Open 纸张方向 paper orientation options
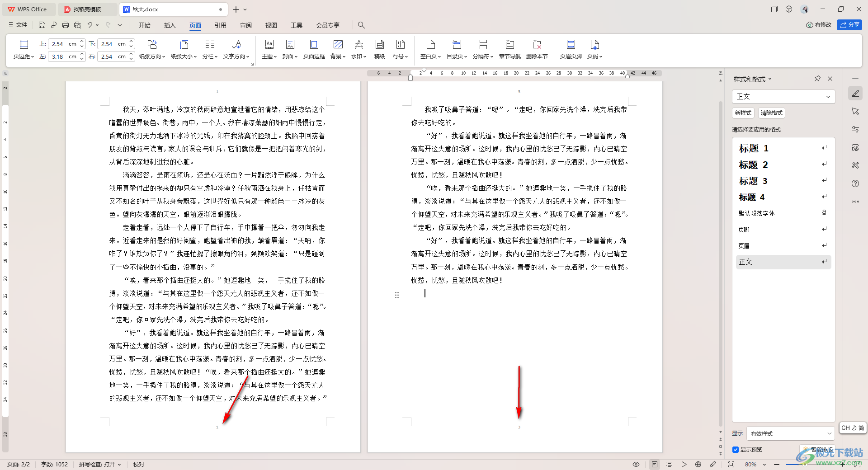This screenshot has height=470, width=868. [x=152, y=49]
